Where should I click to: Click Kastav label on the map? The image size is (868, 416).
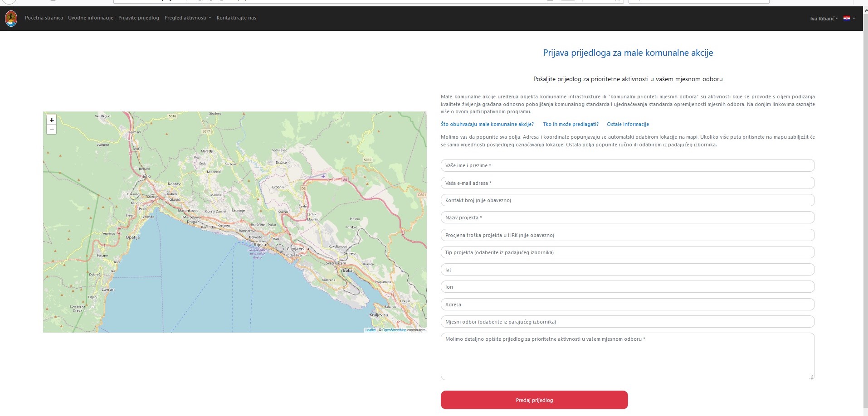(x=174, y=184)
